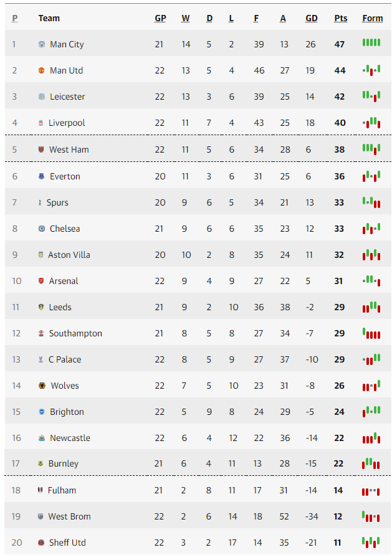The height and width of the screenshot is (555, 392).
Task: Open the Newcastle team link
Action: tap(70, 438)
